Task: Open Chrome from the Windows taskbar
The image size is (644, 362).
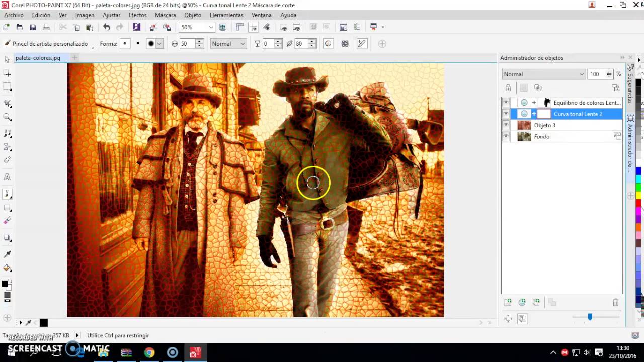Action: click(149, 353)
